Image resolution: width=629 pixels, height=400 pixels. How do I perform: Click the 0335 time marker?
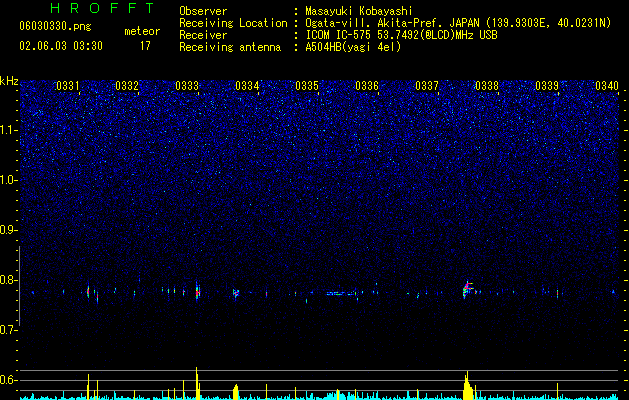(307, 86)
